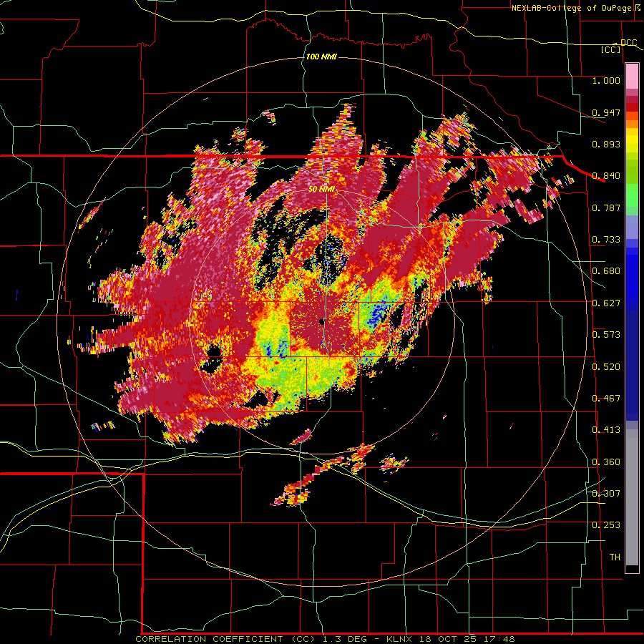Image resolution: width=644 pixels, height=644 pixels.
Task: Pick the gray swatch near color bar bottom
Action: click(632, 497)
